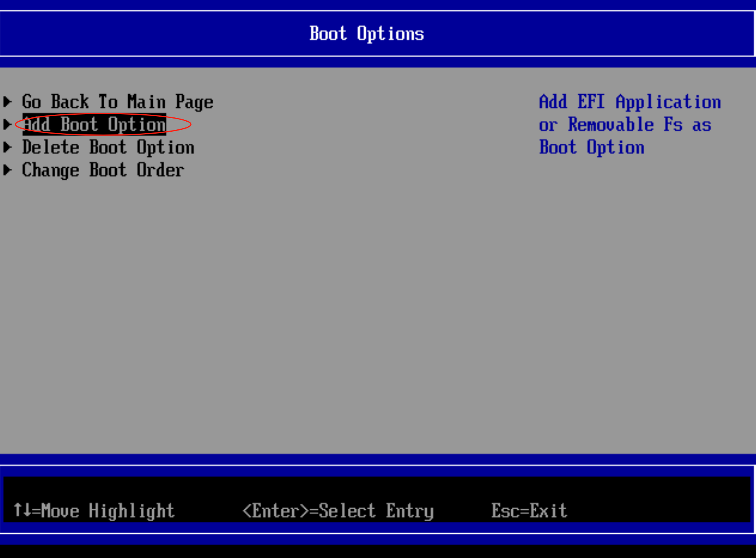
Task: Click the Move Highlight key hint
Action: tap(94, 511)
